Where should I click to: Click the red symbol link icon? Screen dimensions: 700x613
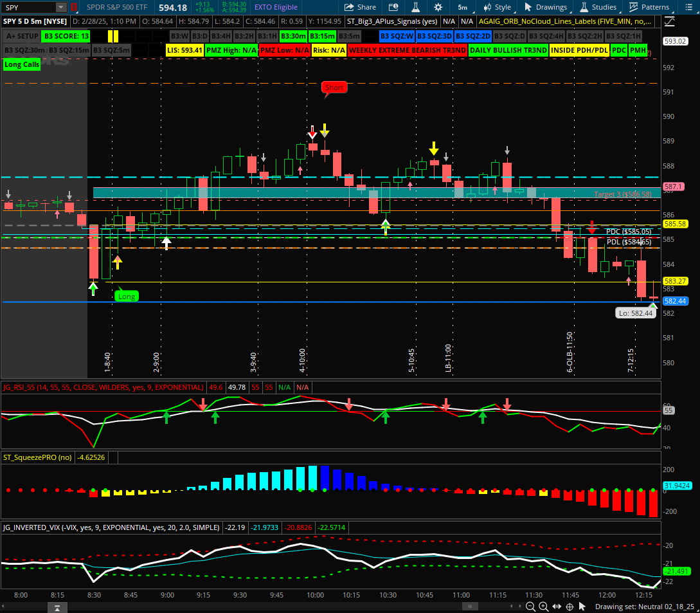tap(74, 7)
